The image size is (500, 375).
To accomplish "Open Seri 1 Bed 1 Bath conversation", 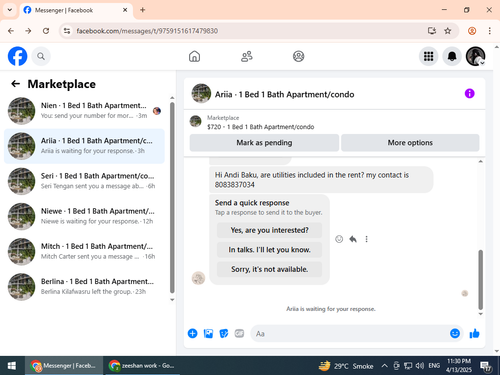I will coord(84,181).
